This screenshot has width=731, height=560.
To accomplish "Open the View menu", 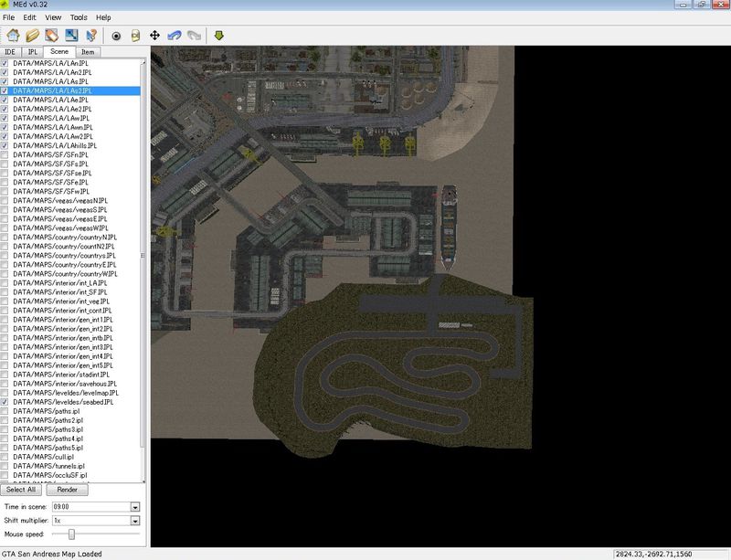I will pos(53,17).
